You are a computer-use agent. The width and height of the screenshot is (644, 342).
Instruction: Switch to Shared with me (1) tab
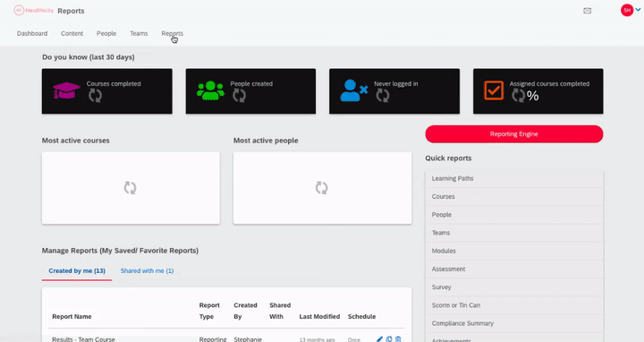click(x=147, y=271)
